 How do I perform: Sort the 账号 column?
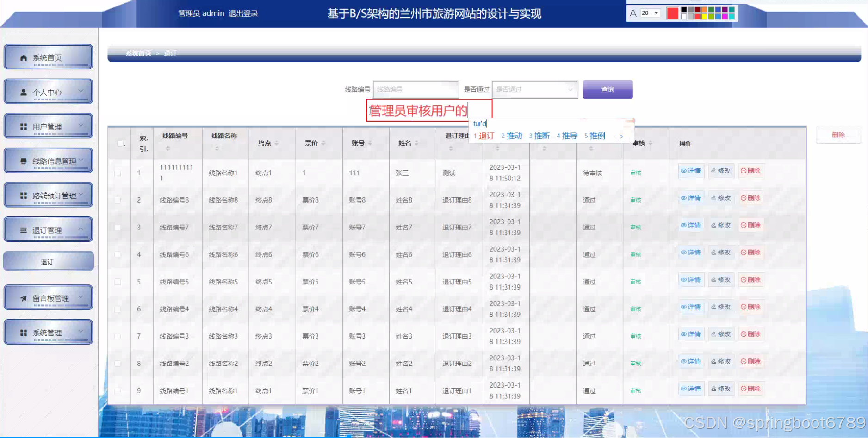click(x=370, y=143)
